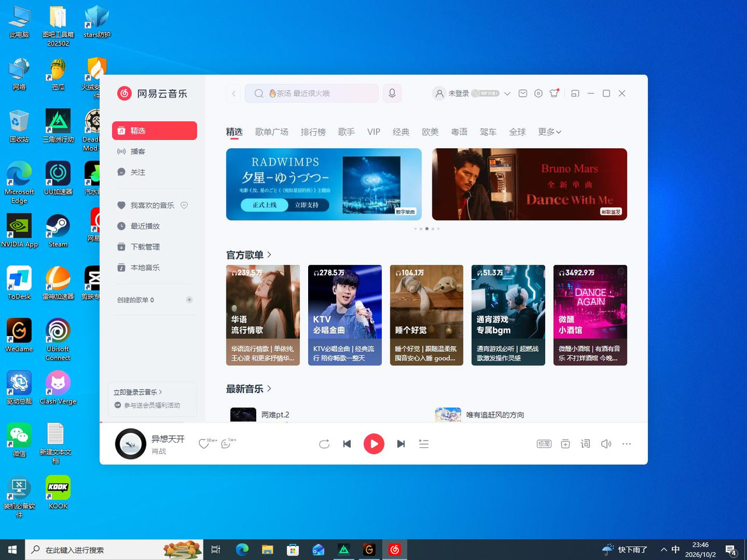Viewport: 747px width, 560px height.
Task: Toggle play for the current song
Action: [374, 444]
